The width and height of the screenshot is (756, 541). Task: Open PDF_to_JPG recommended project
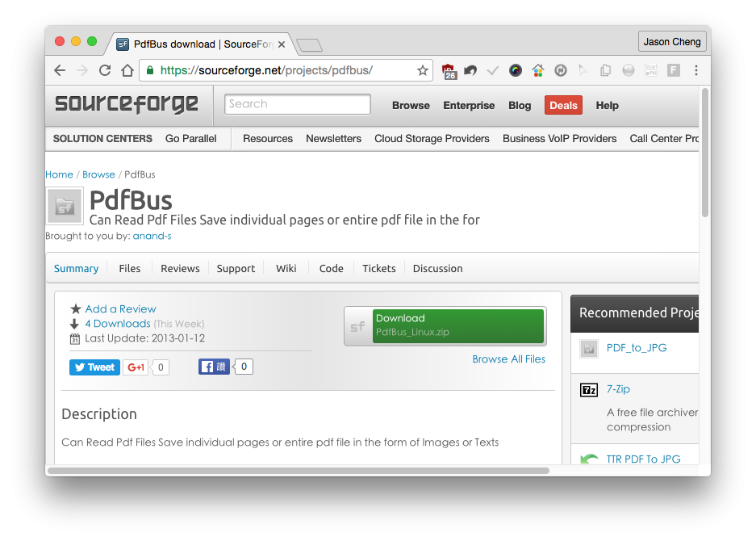(637, 348)
